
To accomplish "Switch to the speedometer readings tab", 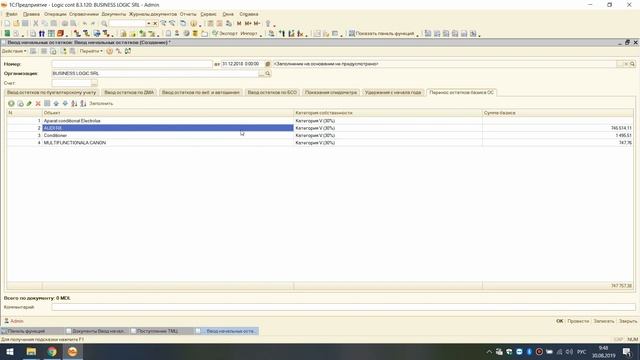I will coord(331,93).
